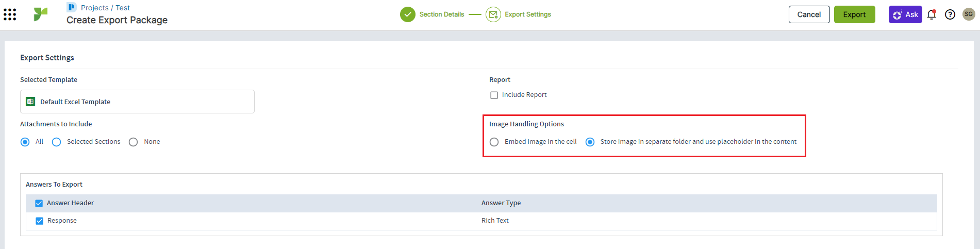Open the purple Ask assistant button

coord(905,14)
